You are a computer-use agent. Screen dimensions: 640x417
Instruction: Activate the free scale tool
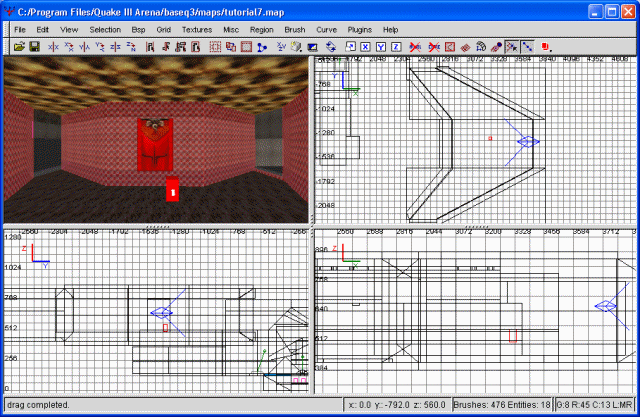[350, 47]
